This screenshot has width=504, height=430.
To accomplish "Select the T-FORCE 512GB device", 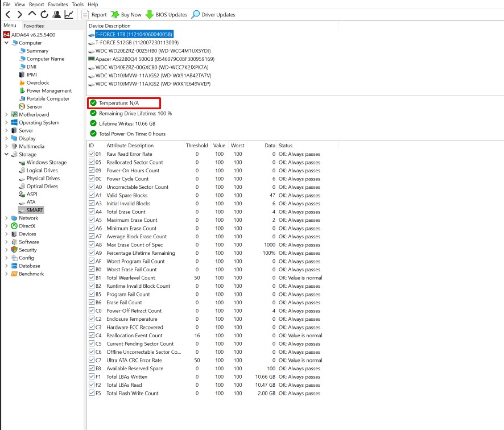I will pyautogui.click(x=137, y=43).
